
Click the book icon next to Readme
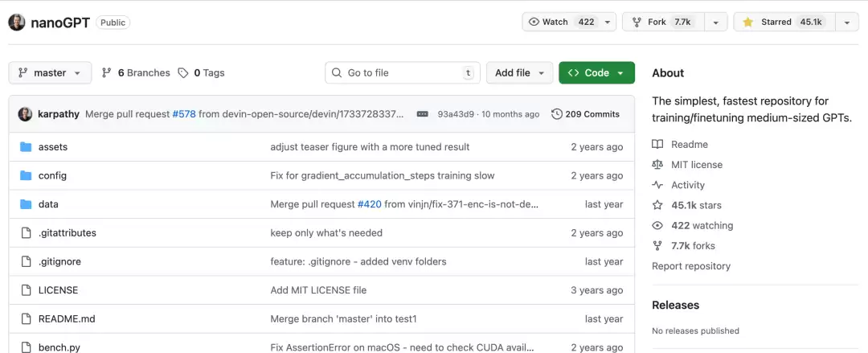click(657, 145)
